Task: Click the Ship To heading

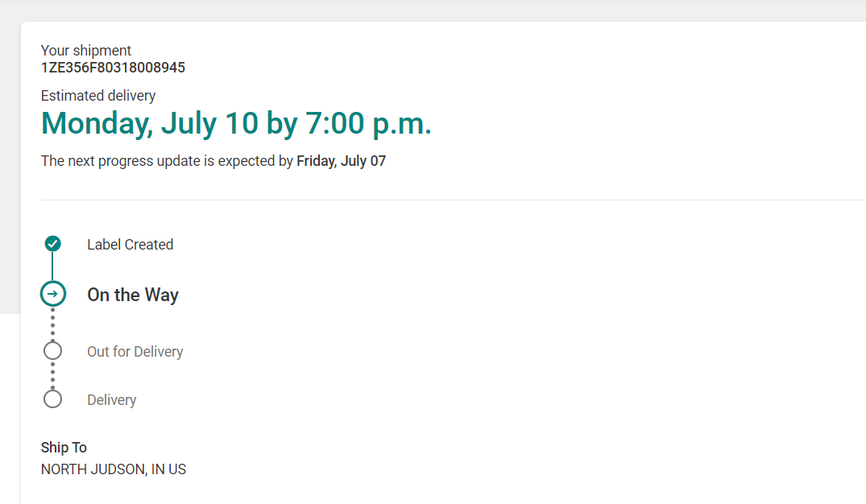Action: tap(64, 448)
